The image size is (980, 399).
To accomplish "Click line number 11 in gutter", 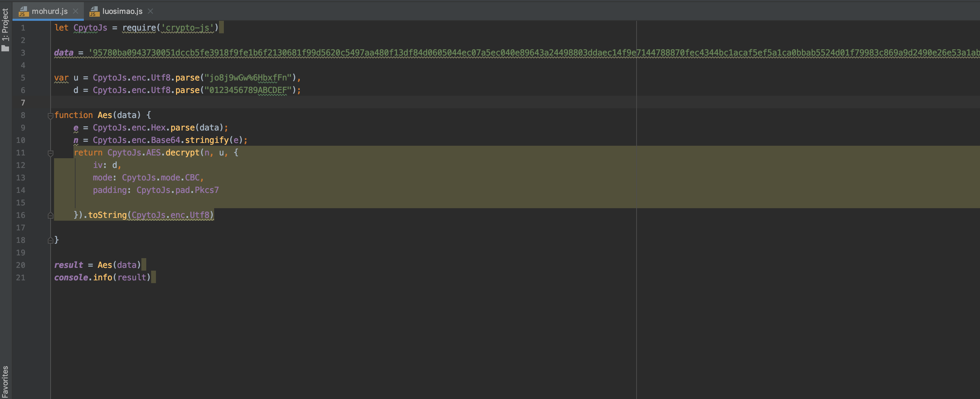I will pos(20,153).
